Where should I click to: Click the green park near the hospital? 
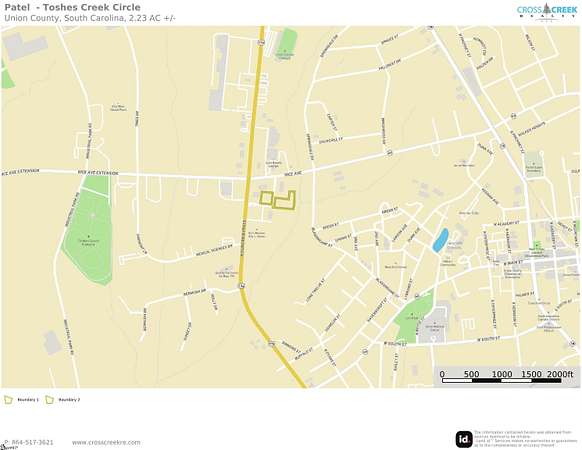tap(413, 318)
